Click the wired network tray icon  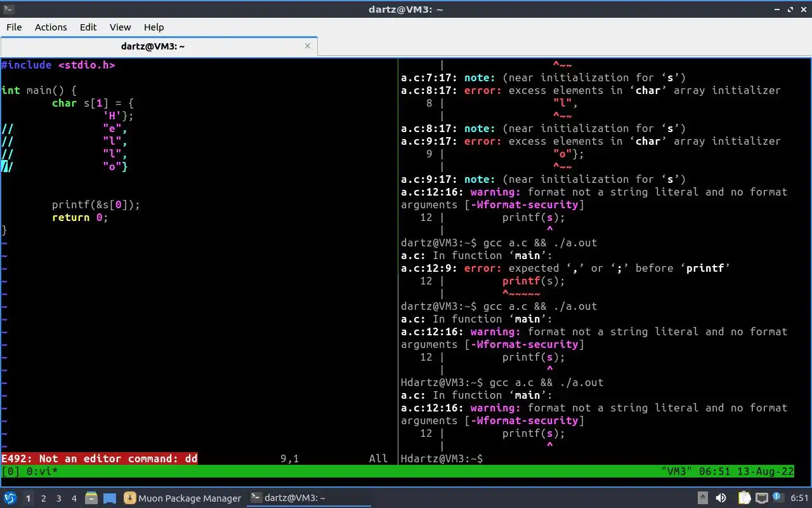coord(762,498)
